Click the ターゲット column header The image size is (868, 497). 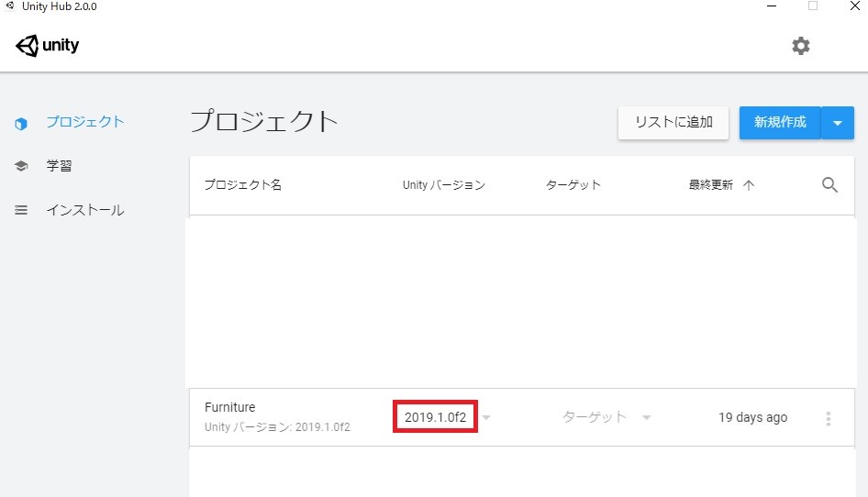[573, 185]
